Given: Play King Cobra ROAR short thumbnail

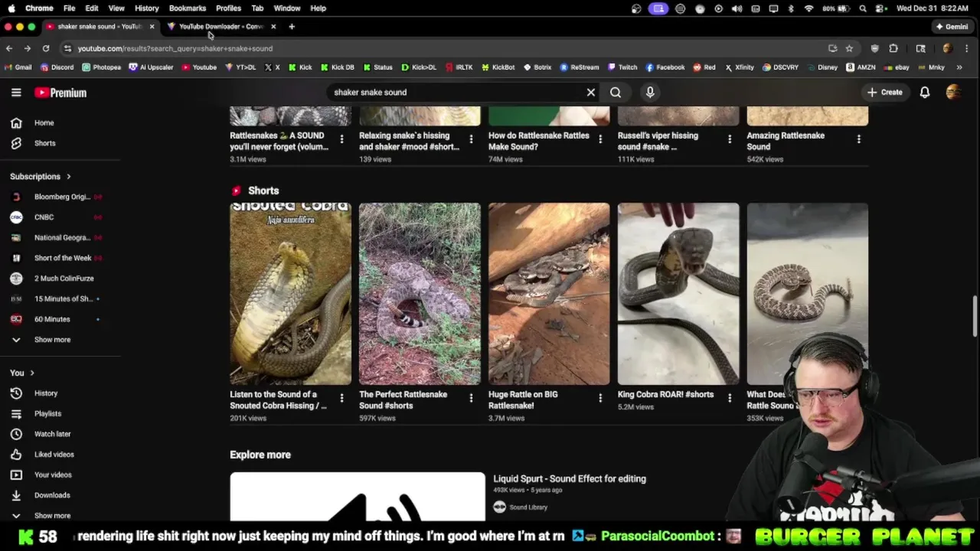Looking at the screenshot, I should coord(678,294).
